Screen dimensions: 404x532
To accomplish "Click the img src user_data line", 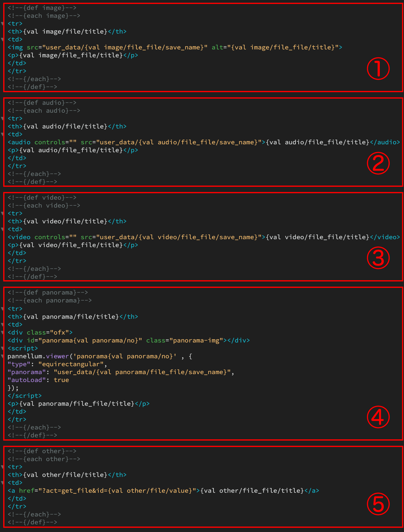I will (175, 47).
